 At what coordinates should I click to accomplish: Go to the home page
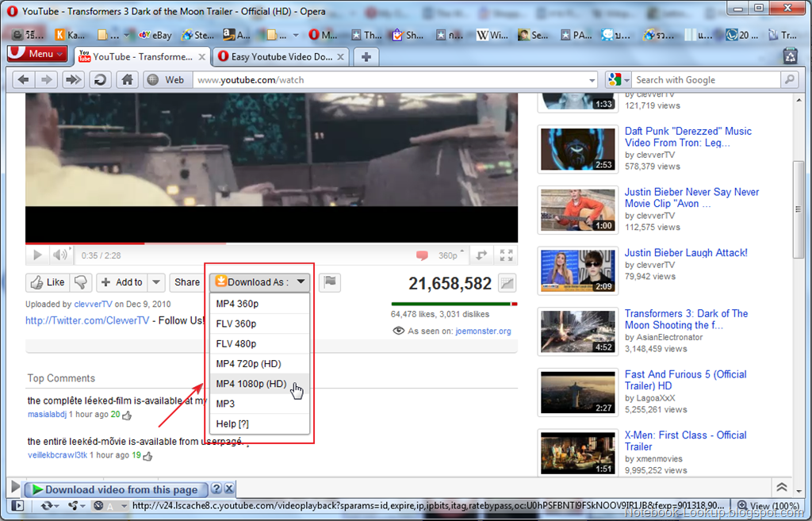click(127, 80)
